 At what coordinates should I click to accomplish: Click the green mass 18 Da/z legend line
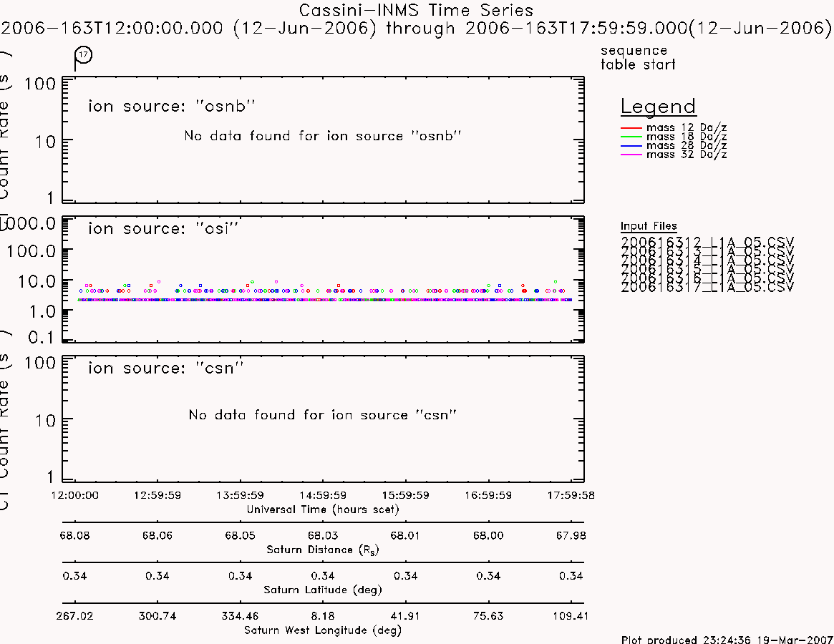click(x=631, y=137)
